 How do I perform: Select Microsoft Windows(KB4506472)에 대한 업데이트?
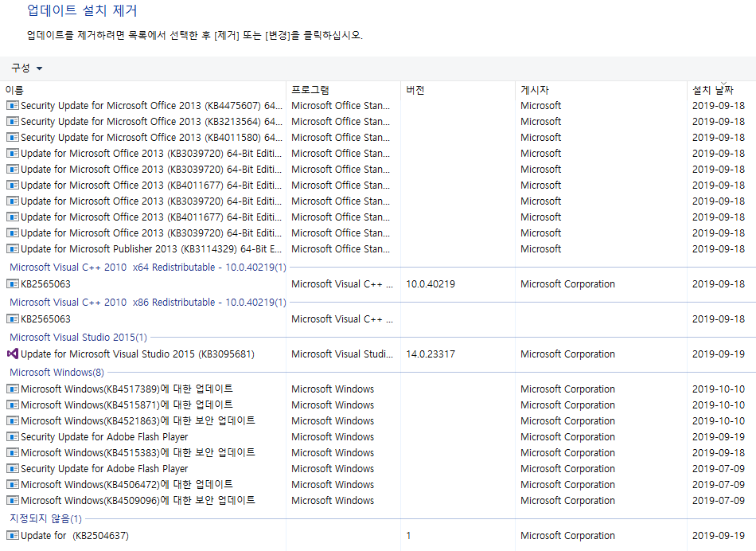click(127, 484)
